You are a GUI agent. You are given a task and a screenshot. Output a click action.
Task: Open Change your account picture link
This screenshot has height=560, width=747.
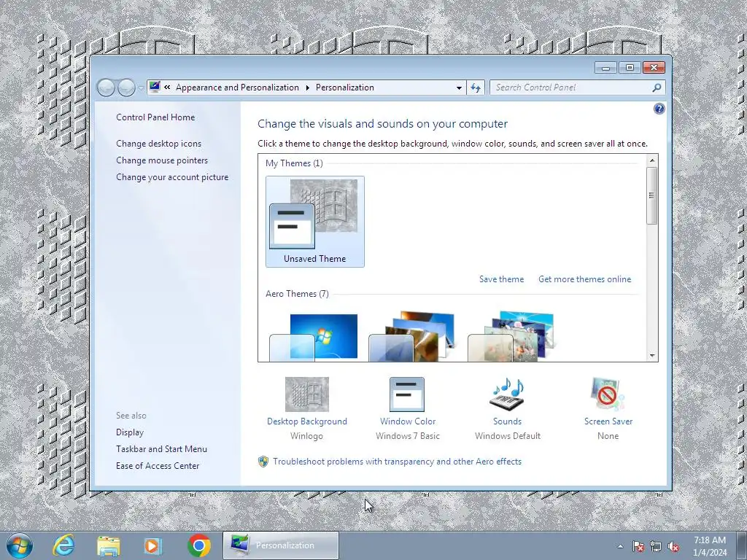point(172,176)
